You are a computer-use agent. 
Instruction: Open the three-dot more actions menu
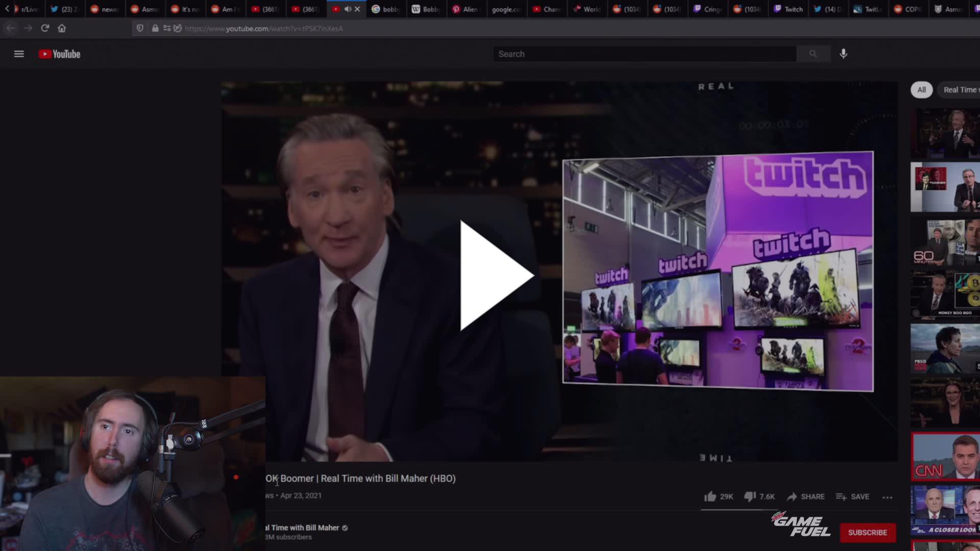pyautogui.click(x=888, y=497)
